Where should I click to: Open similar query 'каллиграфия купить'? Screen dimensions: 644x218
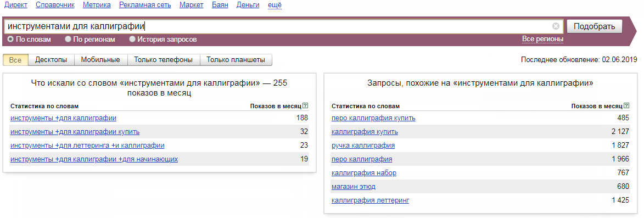tap(365, 132)
